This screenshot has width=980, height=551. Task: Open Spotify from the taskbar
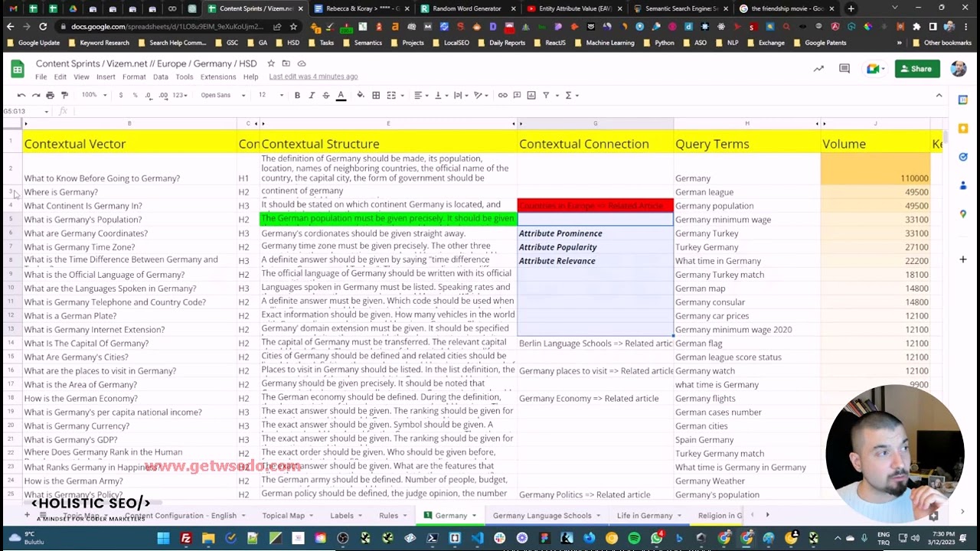pos(634,538)
